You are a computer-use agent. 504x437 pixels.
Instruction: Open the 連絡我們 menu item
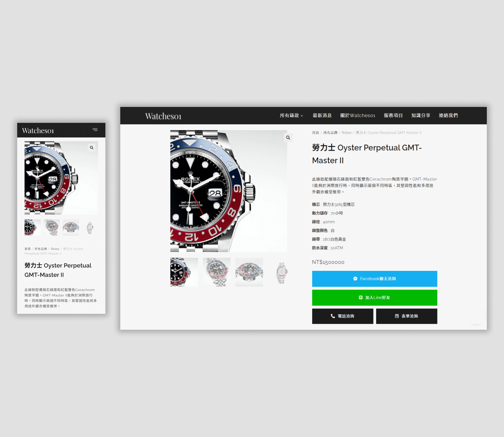pyautogui.click(x=448, y=116)
